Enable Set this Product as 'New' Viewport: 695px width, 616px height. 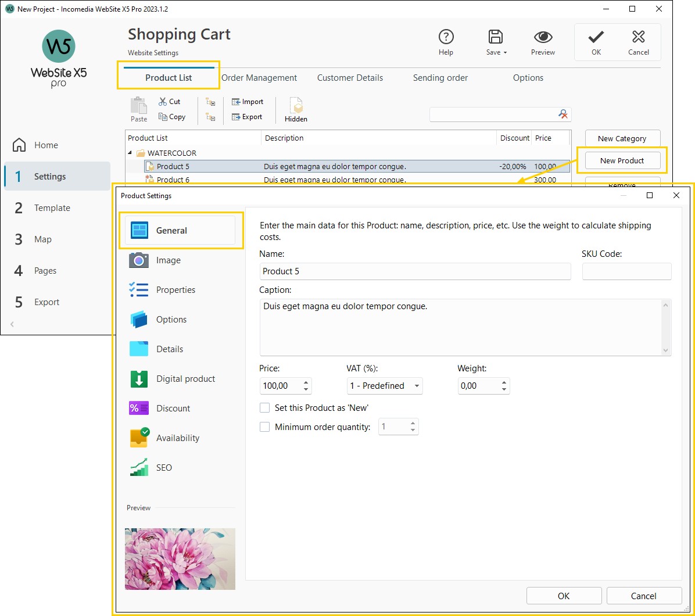pos(265,407)
